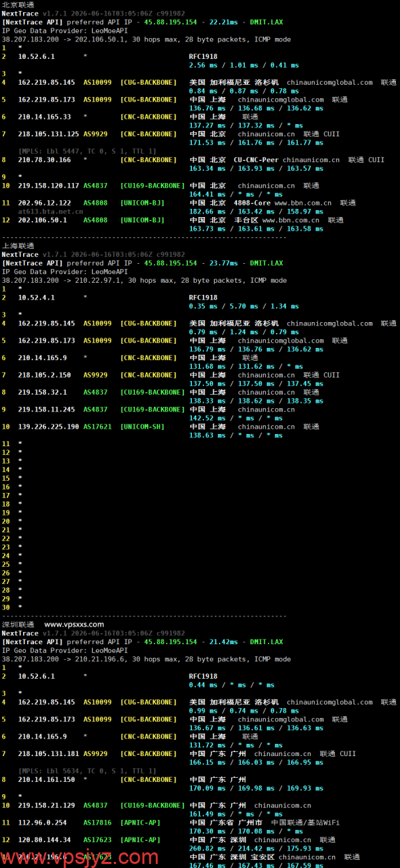Image resolution: width=400 pixels, height=868 pixels.
Task: Click the 164.41 ms latency value
Action: pos(207,195)
